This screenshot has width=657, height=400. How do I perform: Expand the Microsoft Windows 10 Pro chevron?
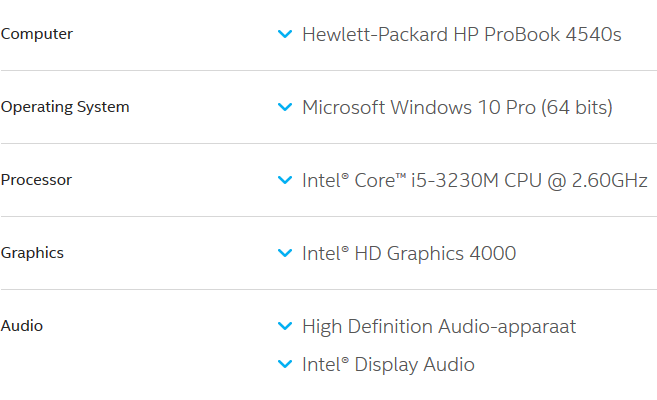pyautogui.click(x=284, y=108)
